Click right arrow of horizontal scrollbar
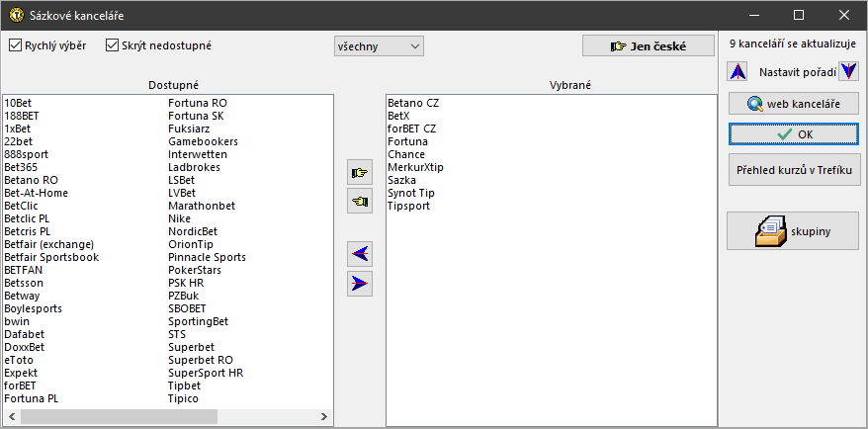Viewport: 868px width, 429px height. pos(324,417)
